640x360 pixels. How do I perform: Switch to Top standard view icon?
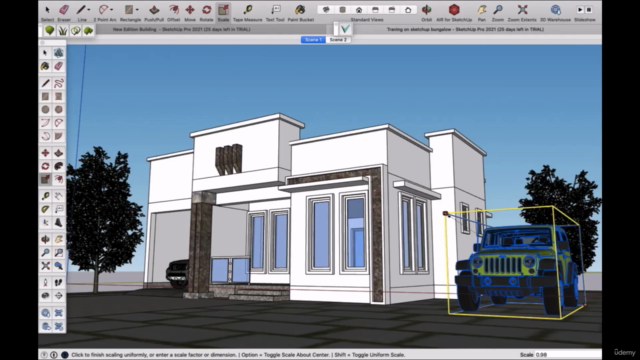(342, 10)
